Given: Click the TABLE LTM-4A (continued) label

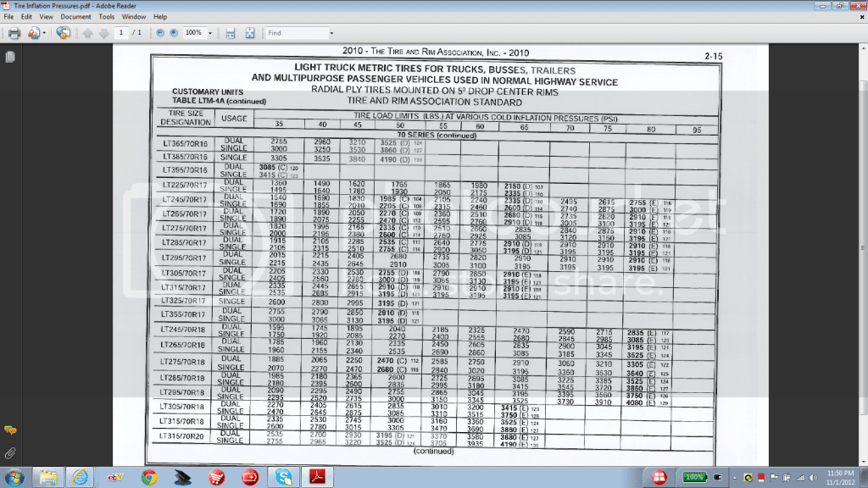Looking at the screenshot, I should pyautogui.click(x=220, y=102).
